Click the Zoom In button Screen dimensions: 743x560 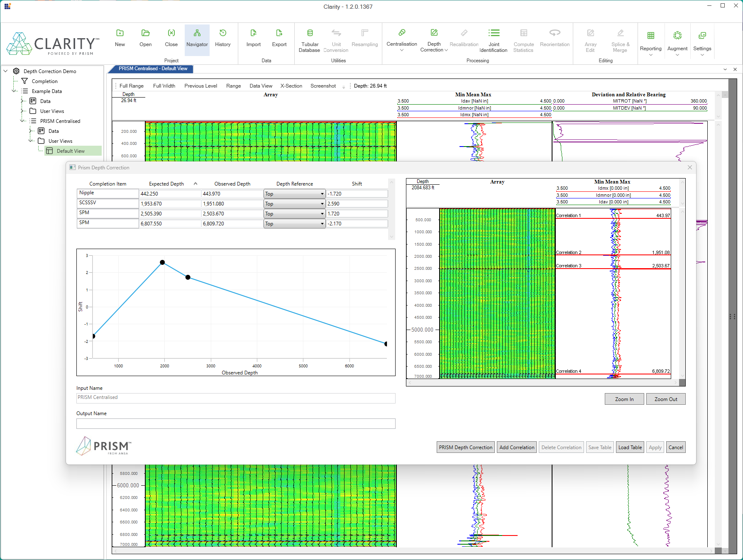pos(624,399)
